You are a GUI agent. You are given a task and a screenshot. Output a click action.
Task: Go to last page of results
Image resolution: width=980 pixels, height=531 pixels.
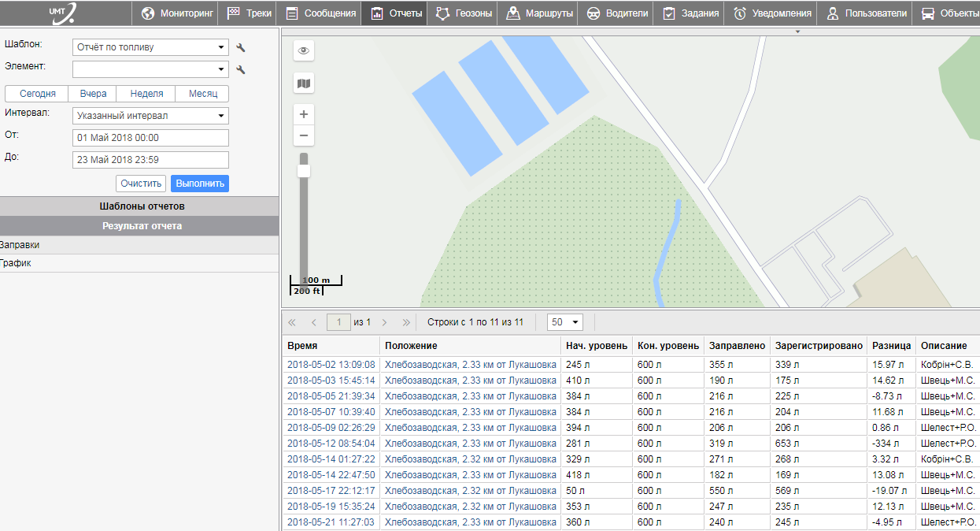(x=406, y=322)
